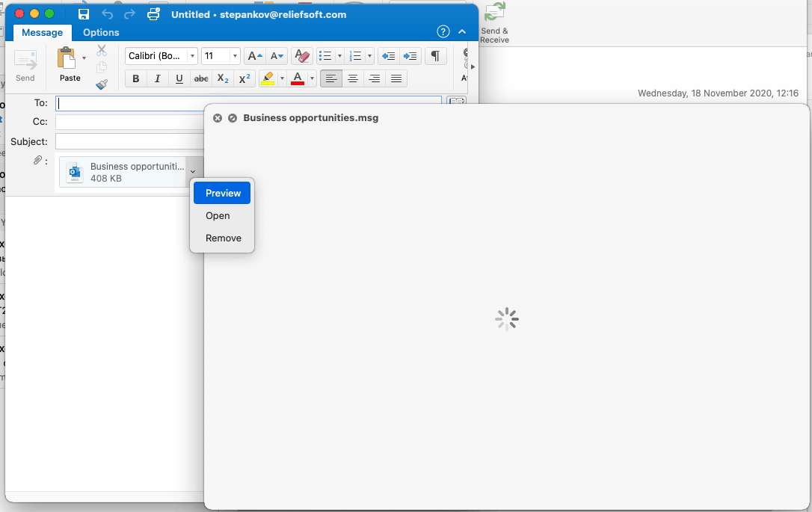Enable center text alignment
Viewport: 812px width, 512px height.
point(353,78)
